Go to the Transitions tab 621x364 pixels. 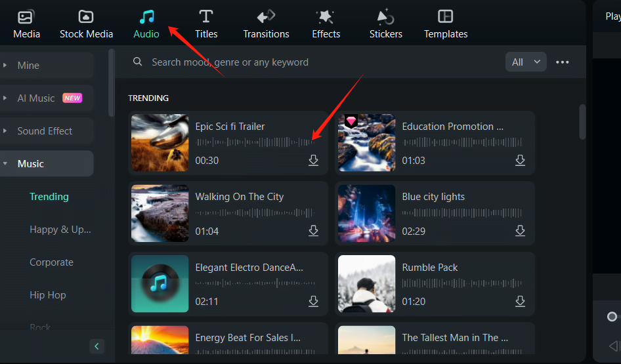pyautogui.click(x=266, y=24)
